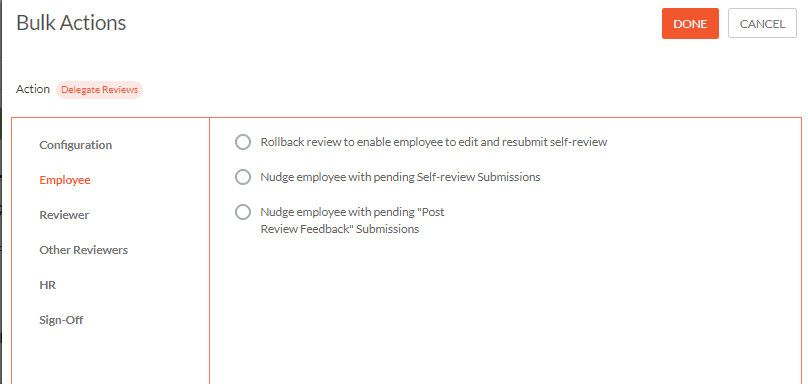Click the Bulk Actions heading
This screenshot has height=384, width=808.
coord(71,23)
